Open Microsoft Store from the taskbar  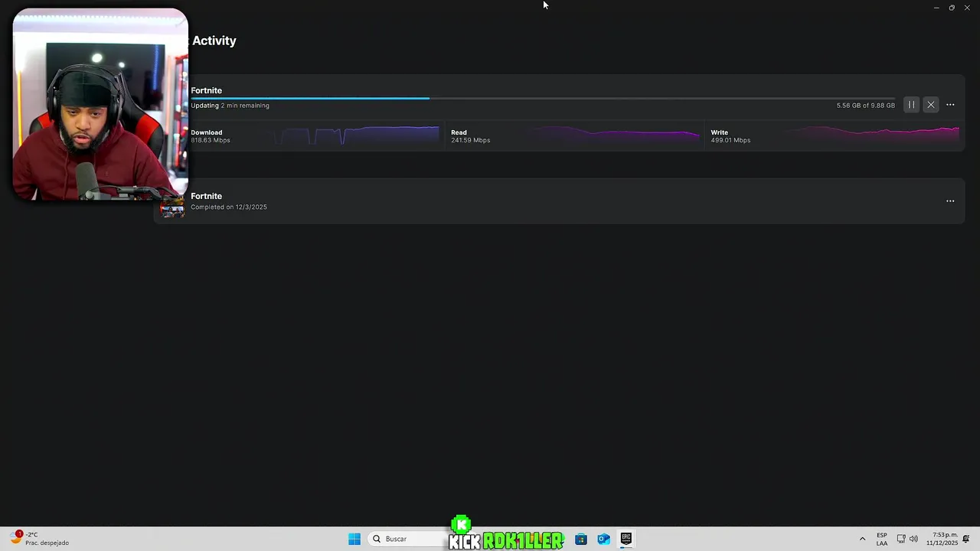tap(581, 539)
